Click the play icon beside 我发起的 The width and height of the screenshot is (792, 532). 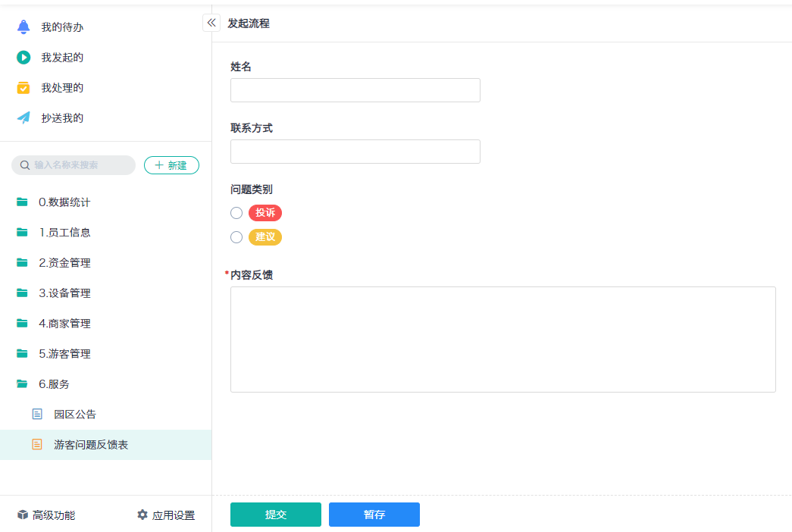point(23,58)
